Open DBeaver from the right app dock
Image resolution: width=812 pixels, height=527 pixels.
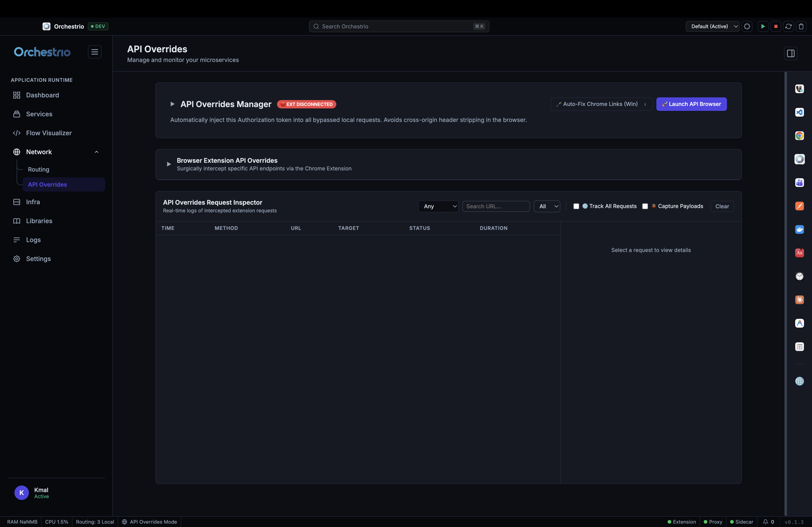pyautogui.click(x=799, y=89)
